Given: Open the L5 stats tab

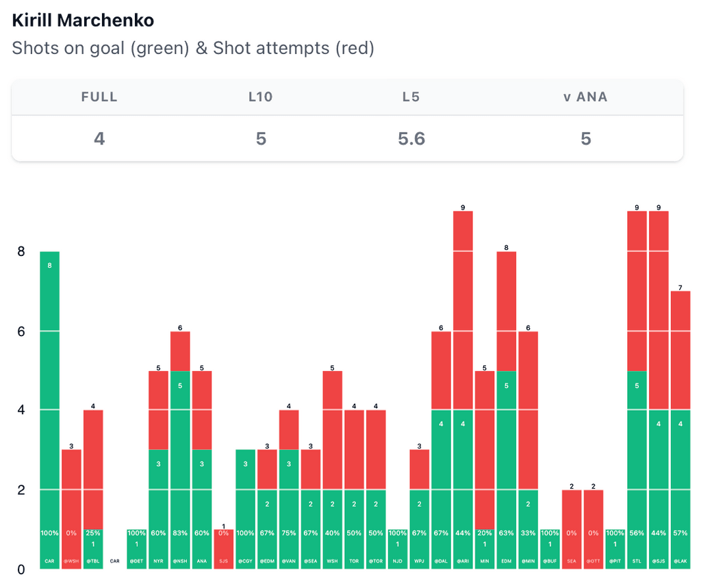Looking at the screenshot, I should click(x=411, y=97).
